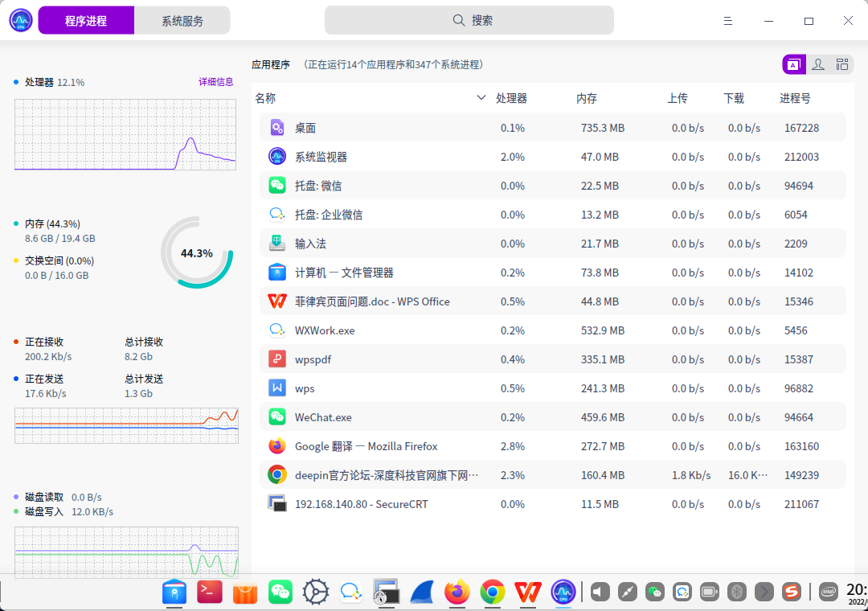Click the Bluetooth tray icon
The image size is (868, 611).
coord(737,593)
